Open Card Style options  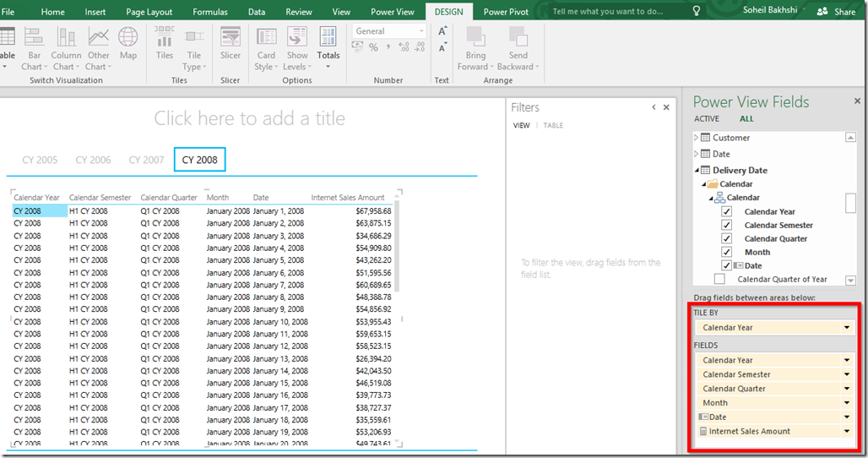(x=266, y=49)
